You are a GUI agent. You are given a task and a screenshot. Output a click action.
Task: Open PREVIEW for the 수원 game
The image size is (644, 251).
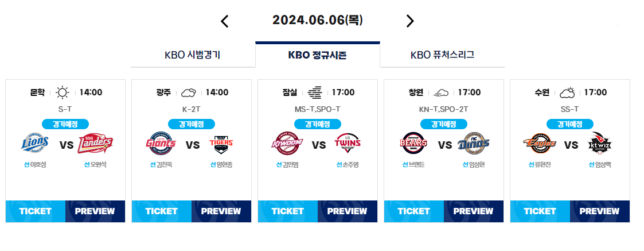(x=600, y=211)
